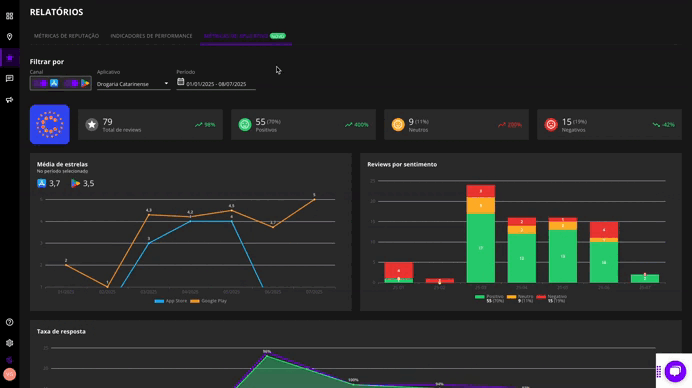Image resolution: width=692 pixels, height=388 pixels.
Task: Open the help question mark icon
Action: pyautogui.click(x=9, y=322)
